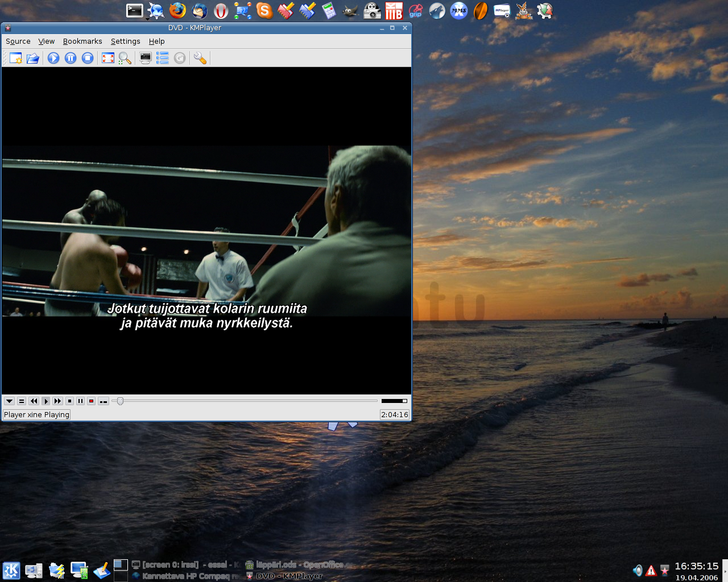This screenshot has height=582, width=728.
Task: Click the open file folder toolbar icon
Action: point(33,58)
